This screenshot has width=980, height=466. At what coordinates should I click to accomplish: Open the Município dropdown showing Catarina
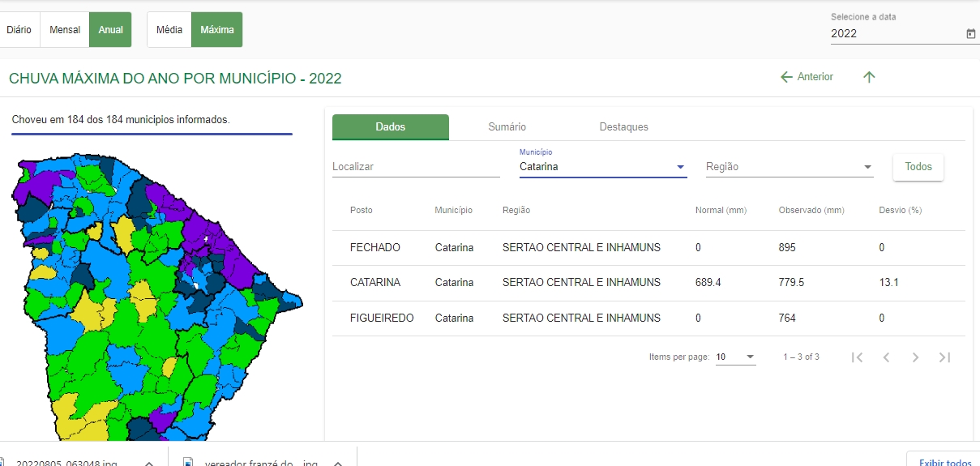[x=603, y=167]
